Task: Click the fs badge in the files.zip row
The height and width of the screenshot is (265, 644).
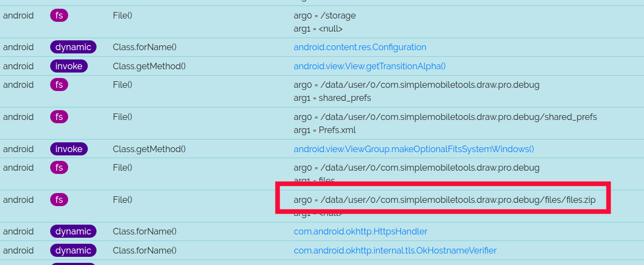Action: [59, 200]
